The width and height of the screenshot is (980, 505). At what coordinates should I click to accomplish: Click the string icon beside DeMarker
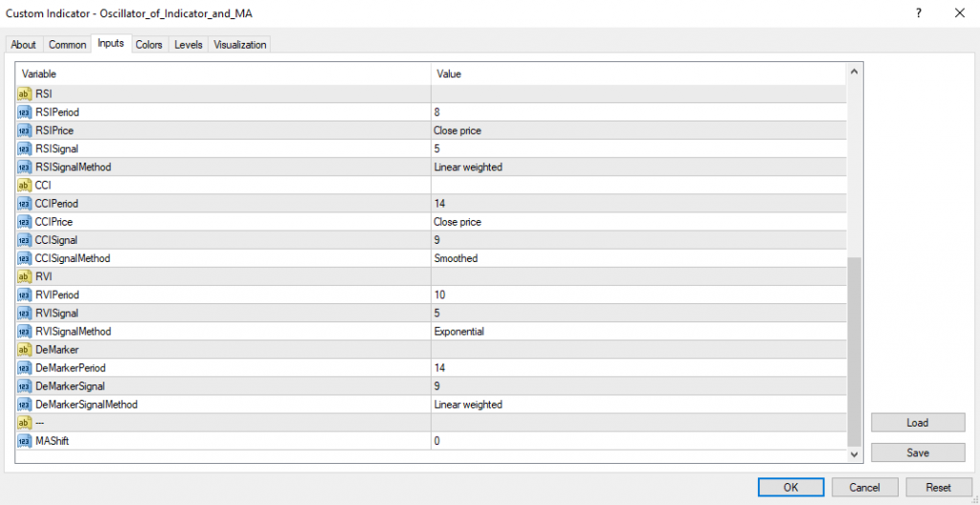click(x=25, y=350)
